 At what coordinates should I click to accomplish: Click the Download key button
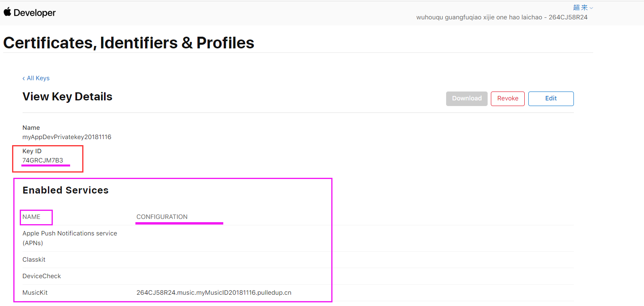point(467,98)
